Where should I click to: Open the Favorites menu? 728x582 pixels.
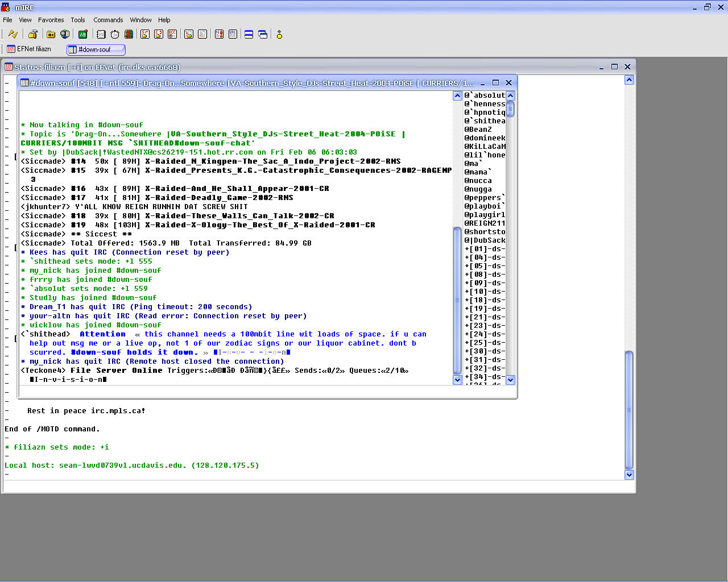point(51,20)
